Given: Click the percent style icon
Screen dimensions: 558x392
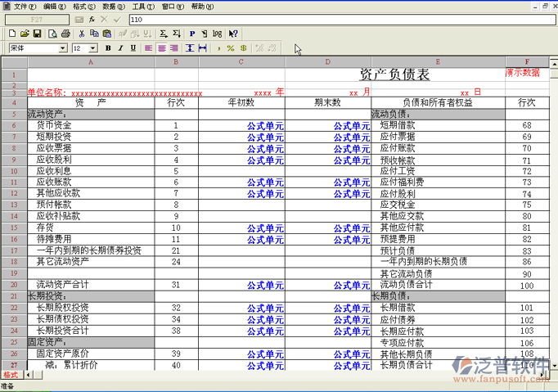Looking at the screenshot, I should coord(231,48).
